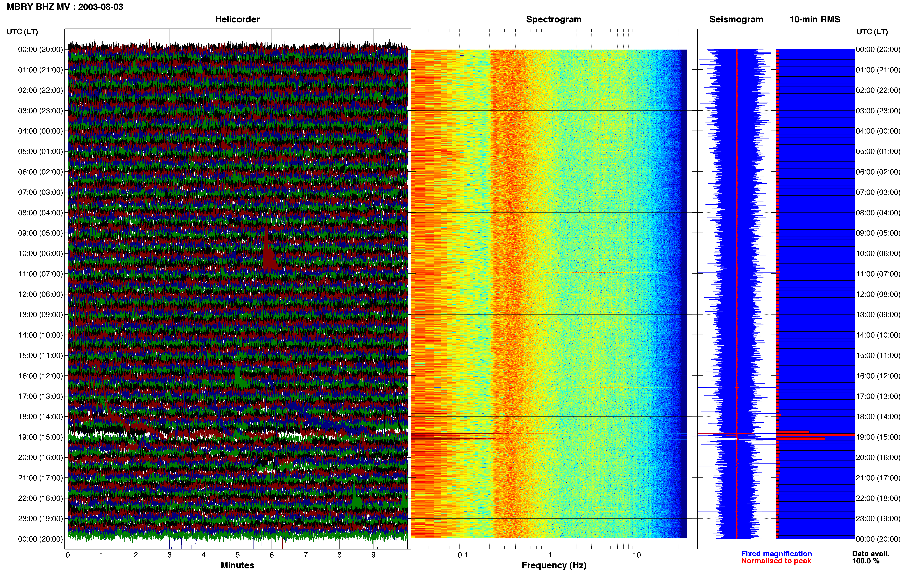Click the red 'Normalised to peak' legend text
924x578 pixels.
pyautogui.click(x=776, y=561)
